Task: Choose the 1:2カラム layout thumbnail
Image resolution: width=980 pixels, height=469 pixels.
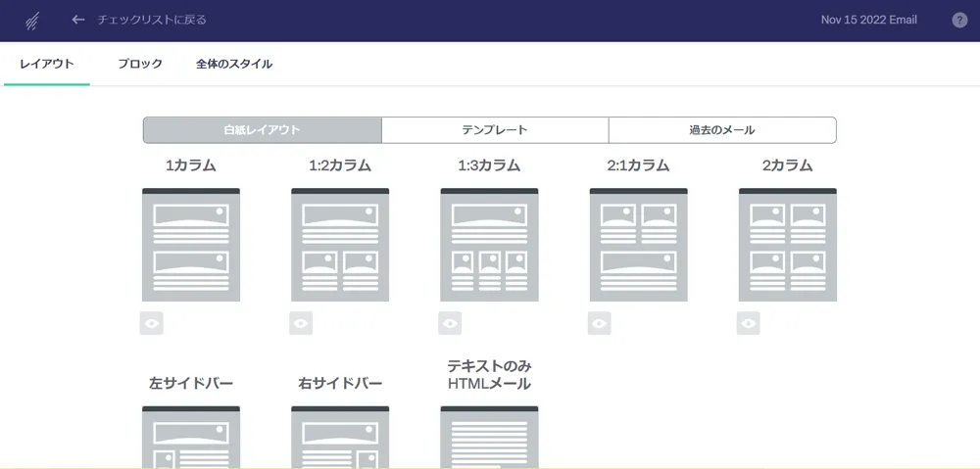Action: (340, 245)
